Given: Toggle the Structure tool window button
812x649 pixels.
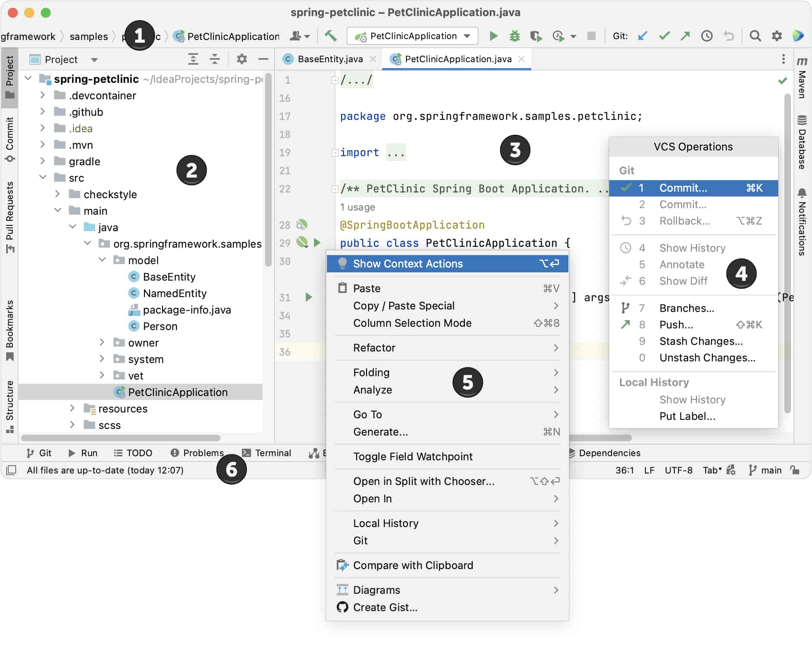Looking at the screenshot, I should point(10,407).
